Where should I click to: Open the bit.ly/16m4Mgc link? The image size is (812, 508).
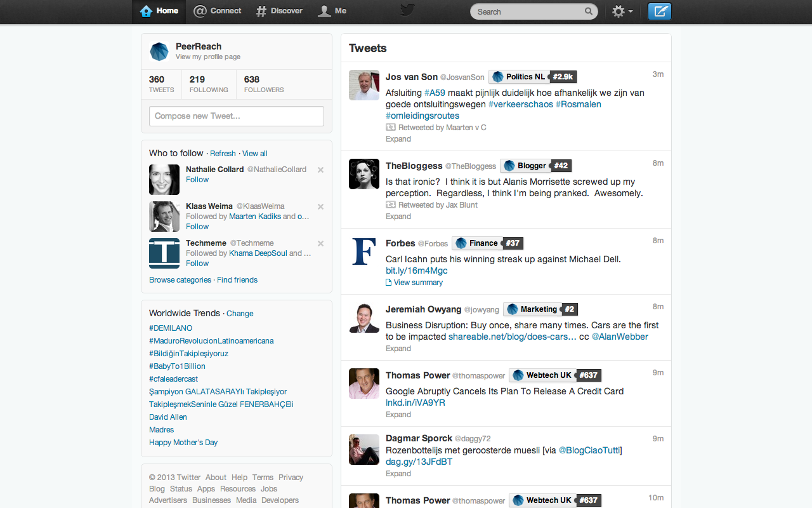point(417,271)
